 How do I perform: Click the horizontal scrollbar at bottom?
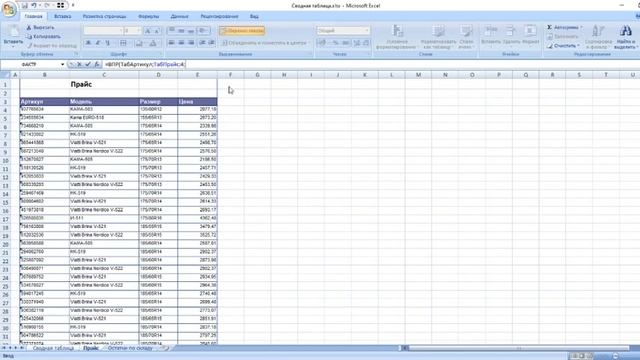point(518,348)
